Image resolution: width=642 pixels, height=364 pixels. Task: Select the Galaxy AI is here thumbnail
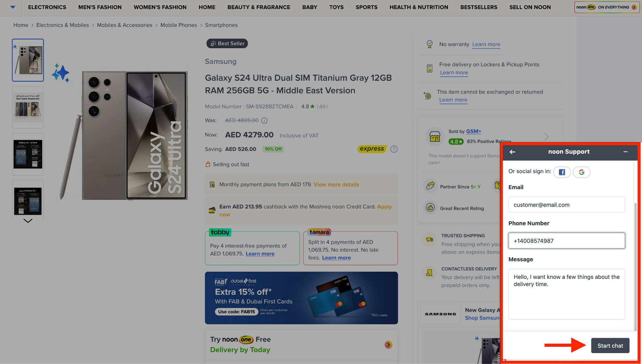coord(28,154)
